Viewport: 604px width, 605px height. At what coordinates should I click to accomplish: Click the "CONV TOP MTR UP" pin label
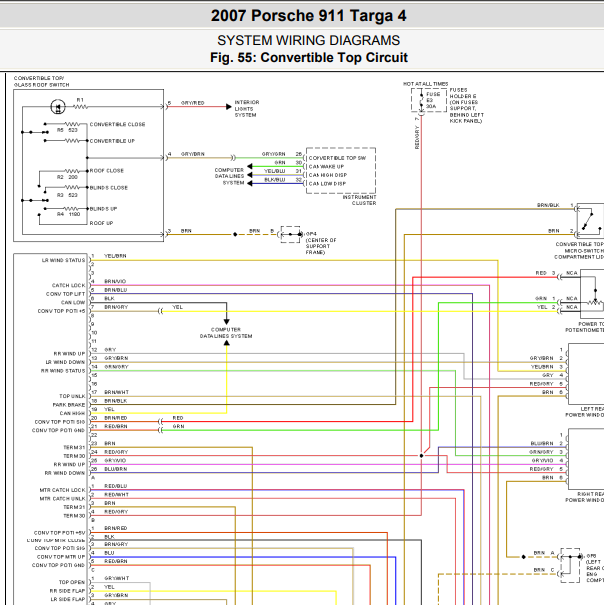point(61,556)
